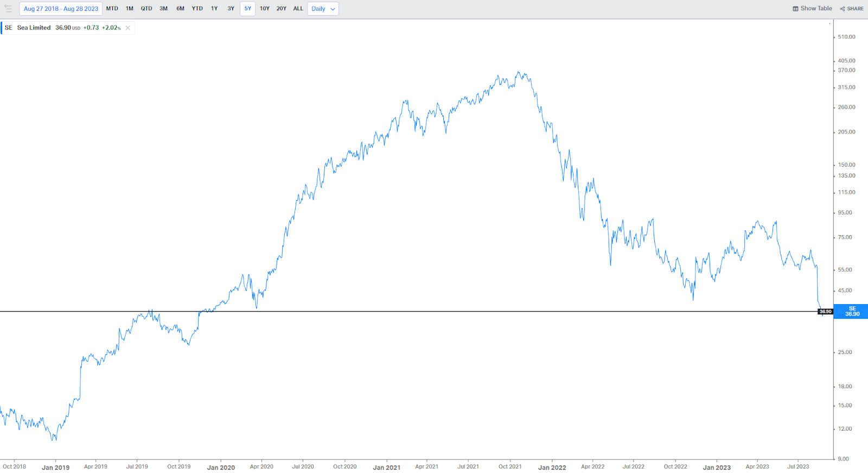Click the 150.00 price axis label
The width and height of the screenshot is (868, 473).
coord(846,165)
